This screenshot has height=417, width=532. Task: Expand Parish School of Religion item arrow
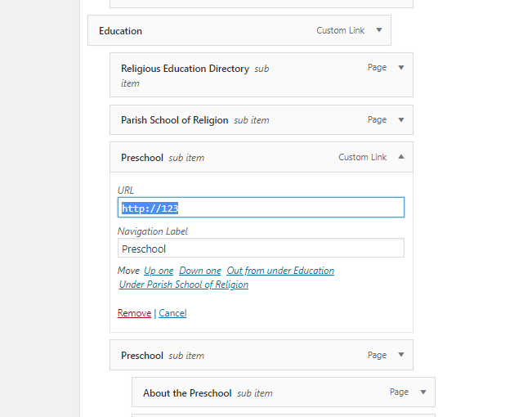click(x=400, y=119)
